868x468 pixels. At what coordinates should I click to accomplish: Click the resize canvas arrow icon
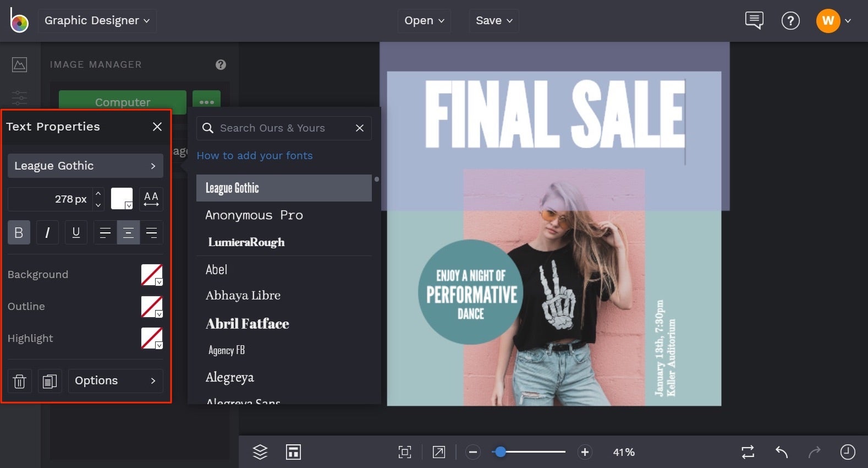[x=439, y=452]
